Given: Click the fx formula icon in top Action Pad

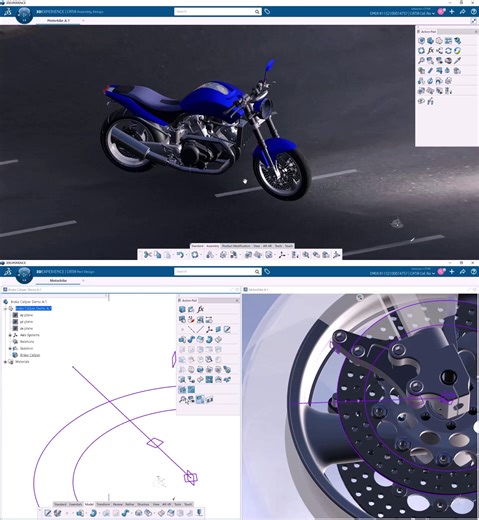Looking at the screenshot, I should [430, 51].
